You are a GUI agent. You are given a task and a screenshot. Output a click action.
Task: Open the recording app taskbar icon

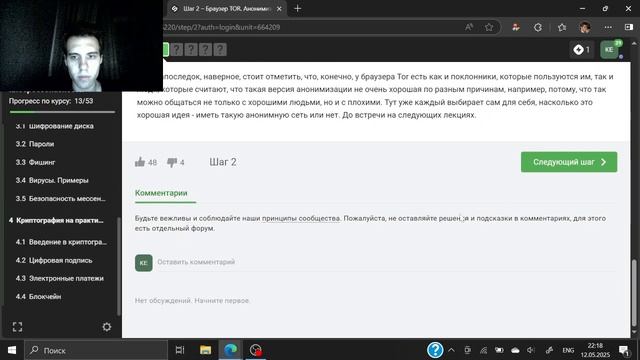click(256, 350)
